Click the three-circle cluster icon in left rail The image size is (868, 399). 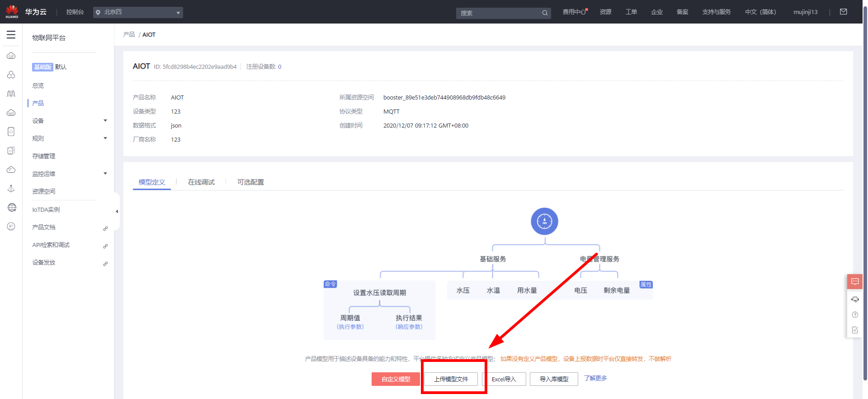pos(11,75)
